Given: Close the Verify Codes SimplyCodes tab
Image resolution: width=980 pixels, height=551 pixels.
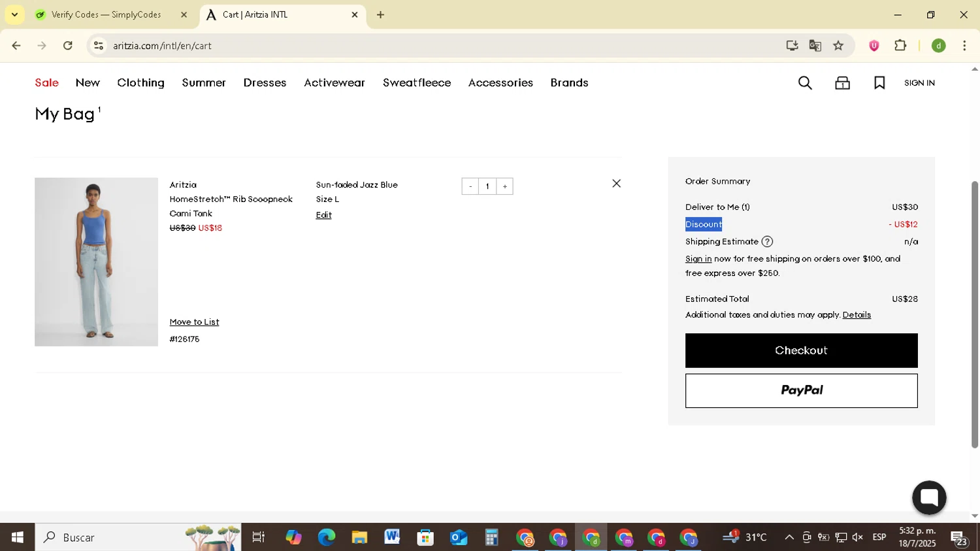Looking at the screenshot, I should tap(184, 14).
